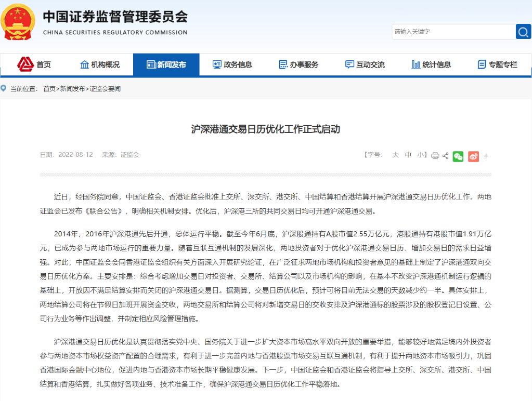The height and width of the screenshot is (401, 532).
Task: Click the magnifier search button
Action: (523, 32)
